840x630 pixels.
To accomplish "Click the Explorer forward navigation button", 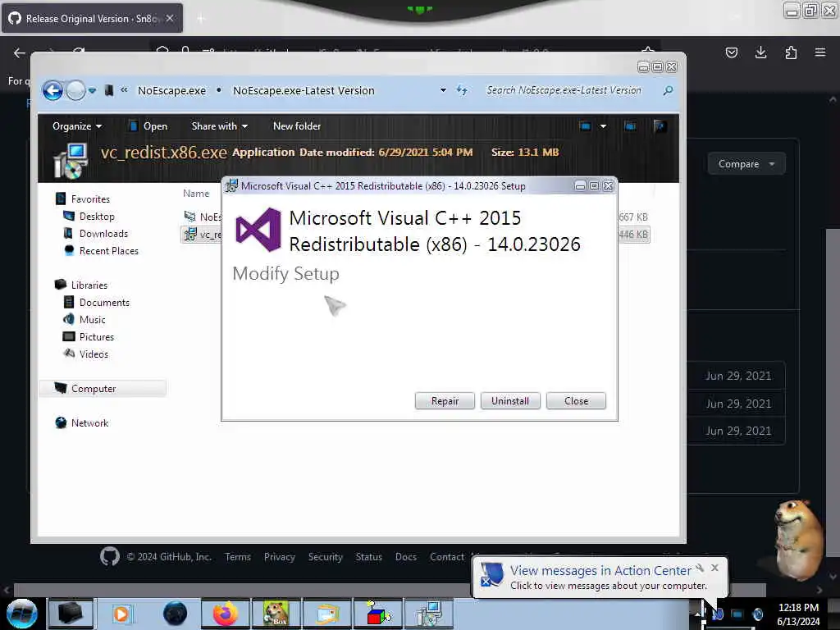I will click(75, 90).
